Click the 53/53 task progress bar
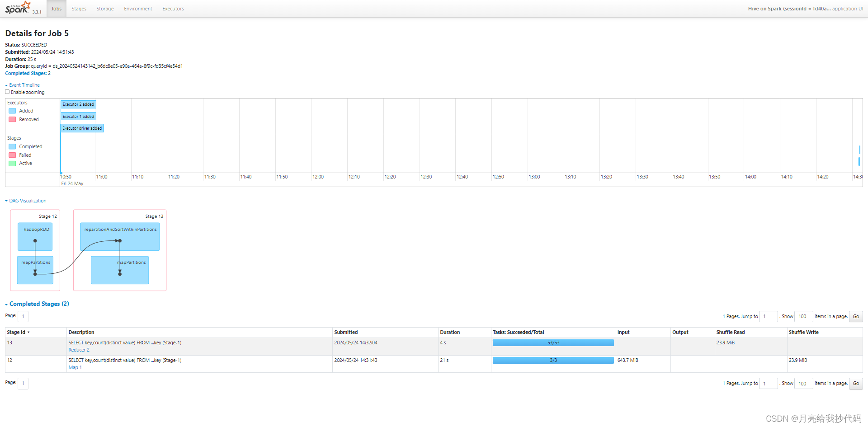Viewport: 868px width, 427px height. [x=553, y=343]
